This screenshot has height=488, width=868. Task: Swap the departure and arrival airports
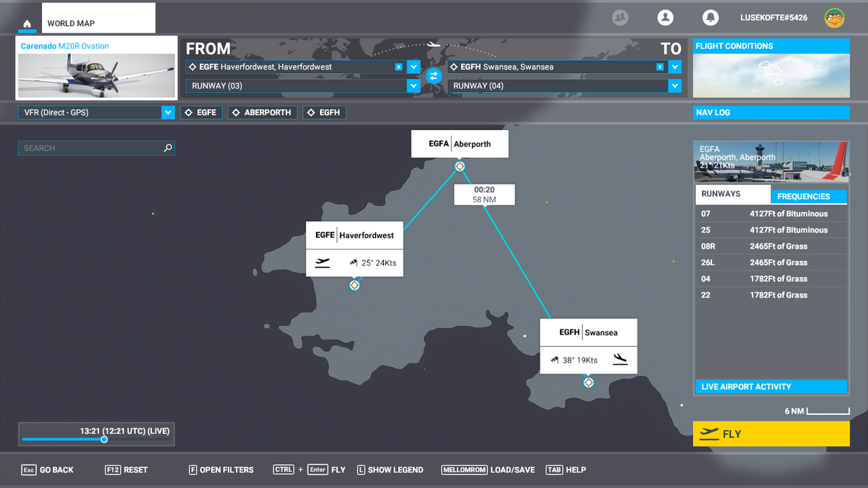tap(434, 76)
